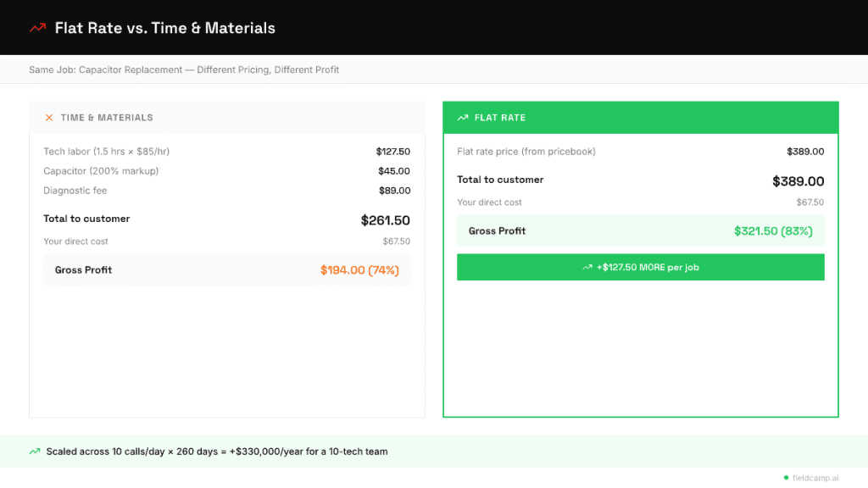Click the green dot next to fieldcamp.ai
The width and height of the screenshot is (868, 488).
(x=786, y=477)
